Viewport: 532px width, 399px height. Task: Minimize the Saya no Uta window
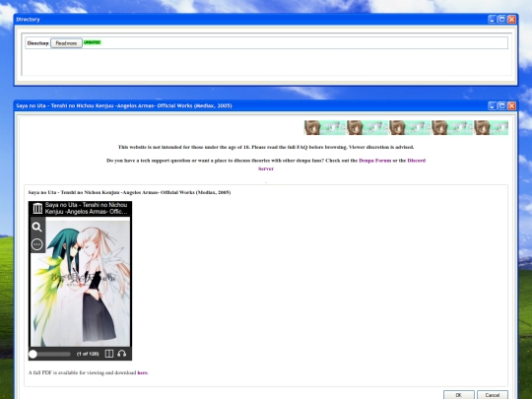pyautogui.click(x=492, y=105)
